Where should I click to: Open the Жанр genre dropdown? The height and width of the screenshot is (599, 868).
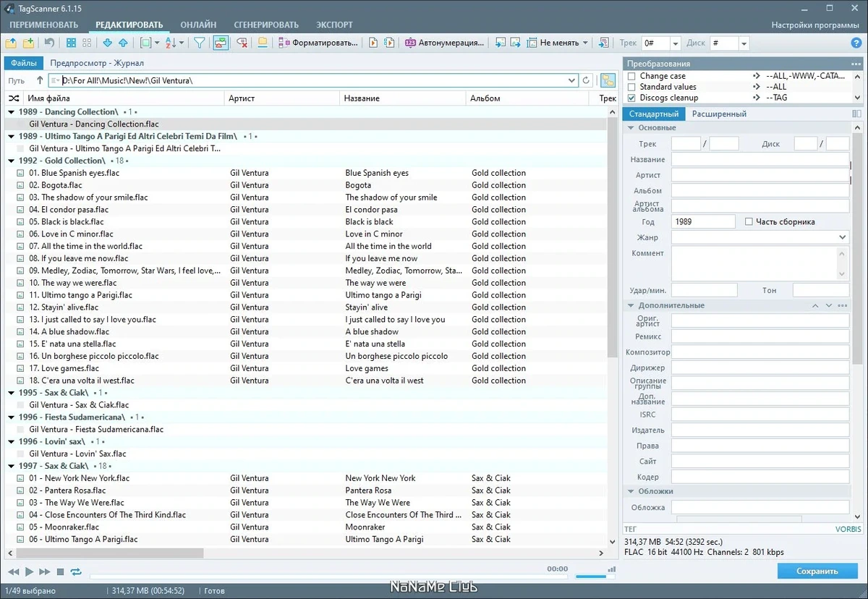point(843,237)
